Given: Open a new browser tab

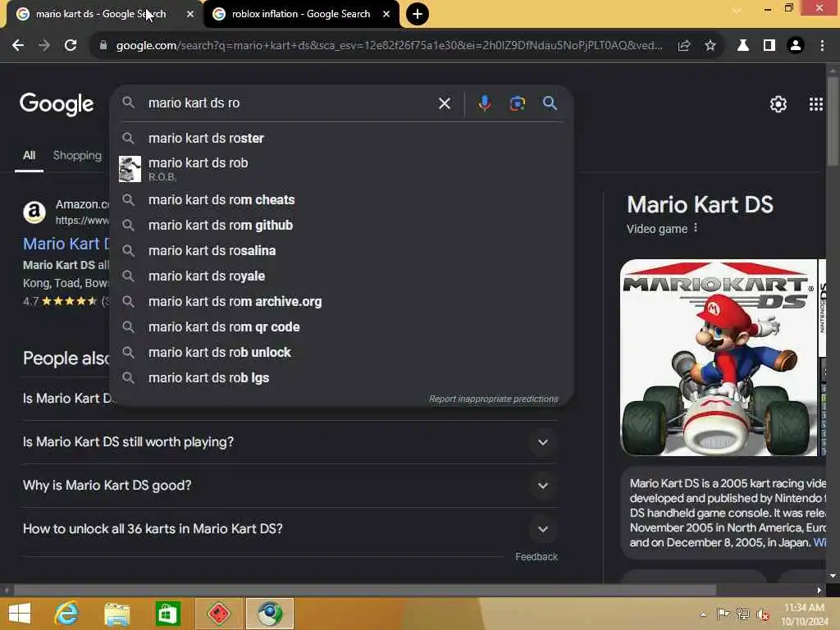Looking at the screenshot, I should click(x=418, y=14).
